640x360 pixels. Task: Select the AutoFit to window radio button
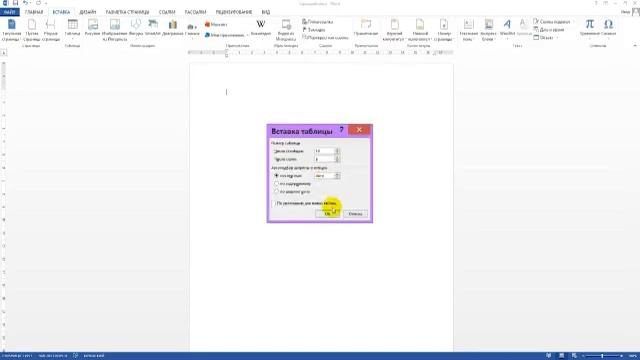point(276,191)
